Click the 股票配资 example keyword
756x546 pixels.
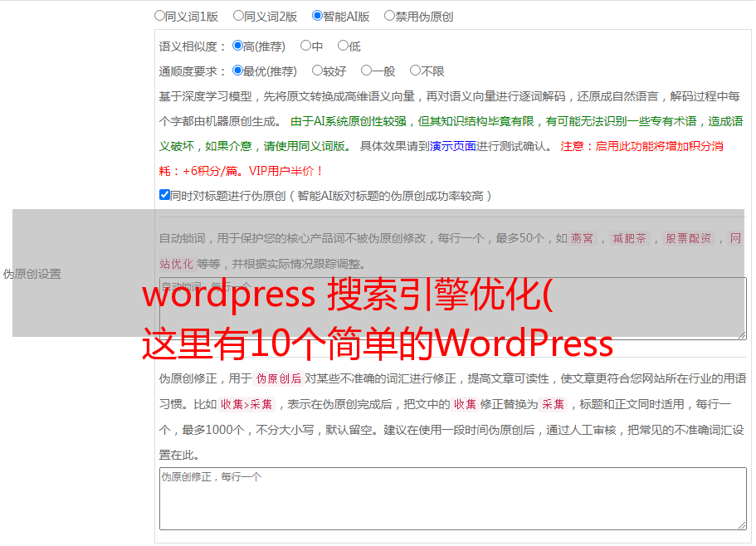pos(688,238)
